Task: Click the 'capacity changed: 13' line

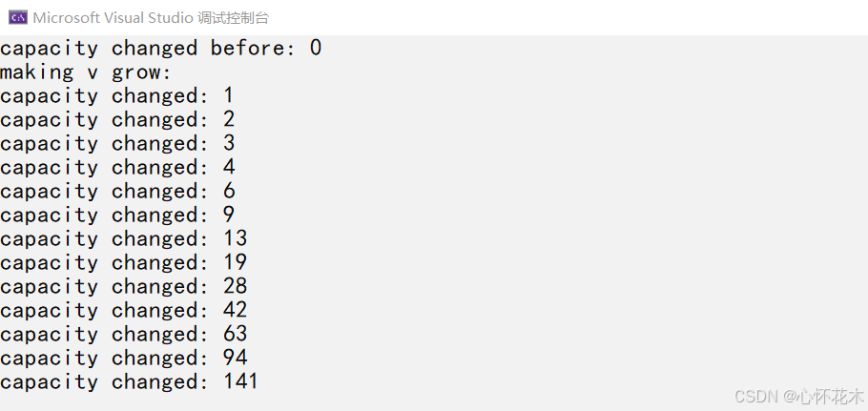Action: (x=123, y=239)
